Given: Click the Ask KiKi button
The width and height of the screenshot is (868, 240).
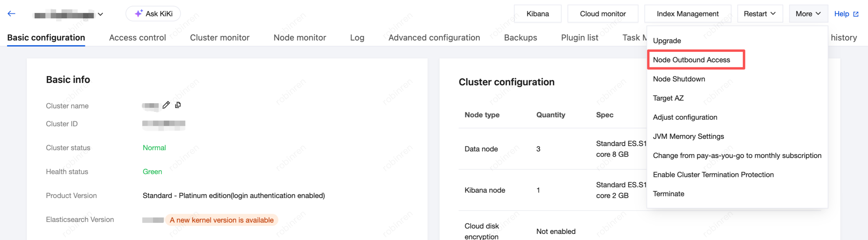Looking at the screenshot, I should pyautogui.click(x=153, y=14).
